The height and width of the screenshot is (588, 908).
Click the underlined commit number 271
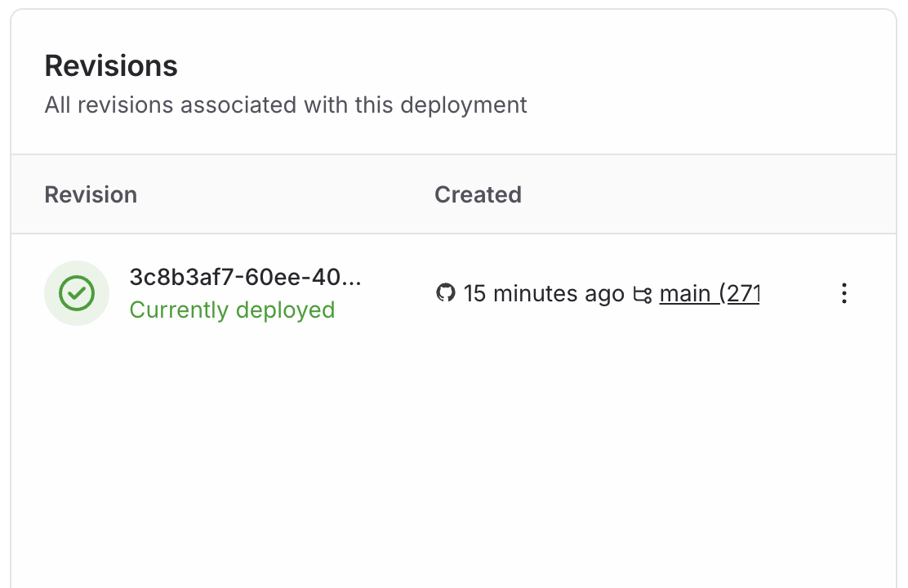[x=744, y=294]
